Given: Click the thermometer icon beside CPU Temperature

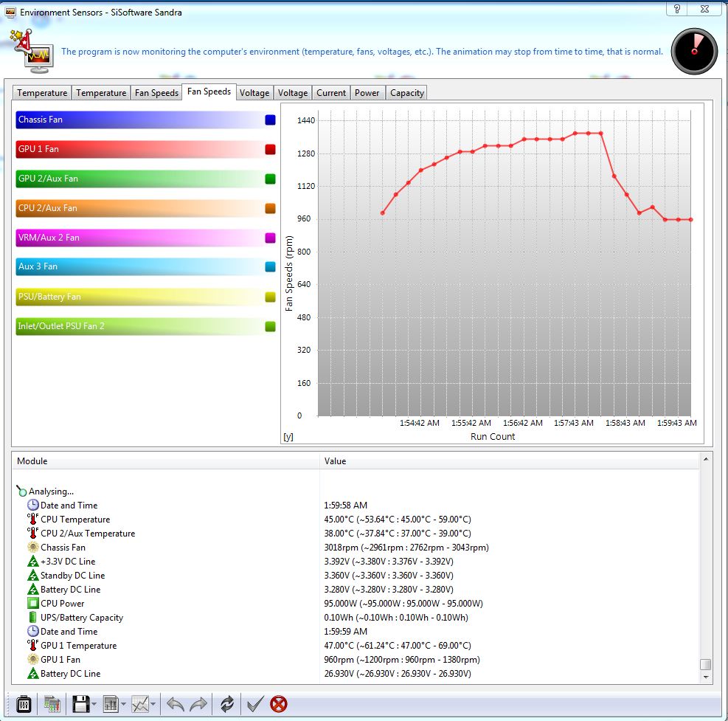Looking at the screenshot, I should (x=32, y=519).
